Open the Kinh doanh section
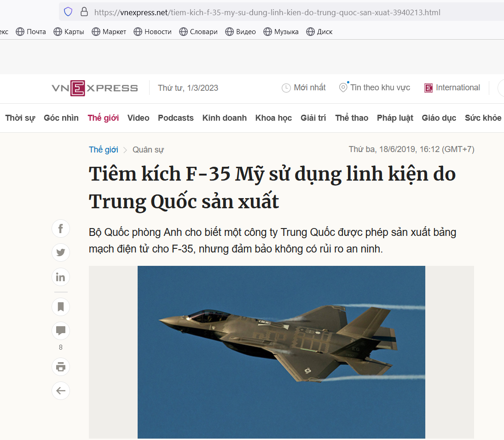Screen dimensions: 504x440 pos(224,118)
